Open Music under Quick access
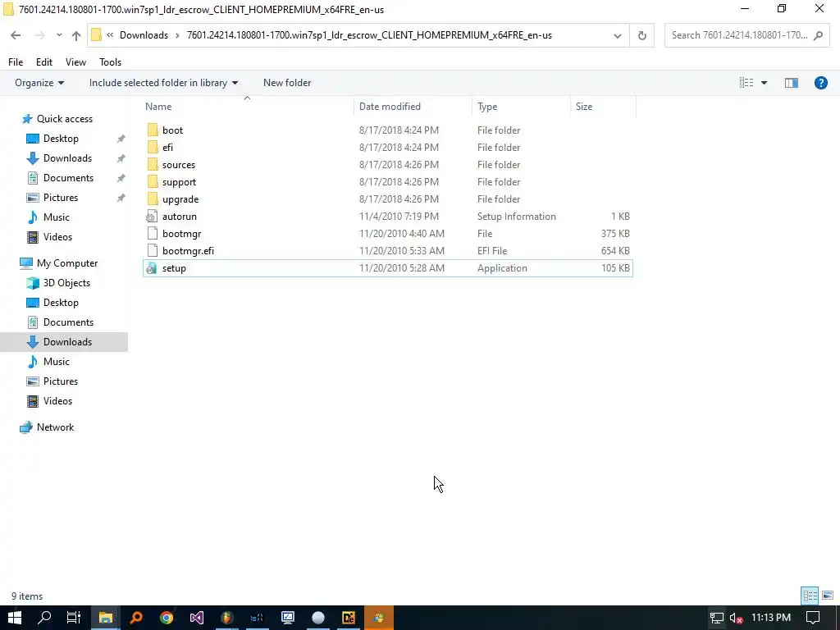 coord(57,217)
